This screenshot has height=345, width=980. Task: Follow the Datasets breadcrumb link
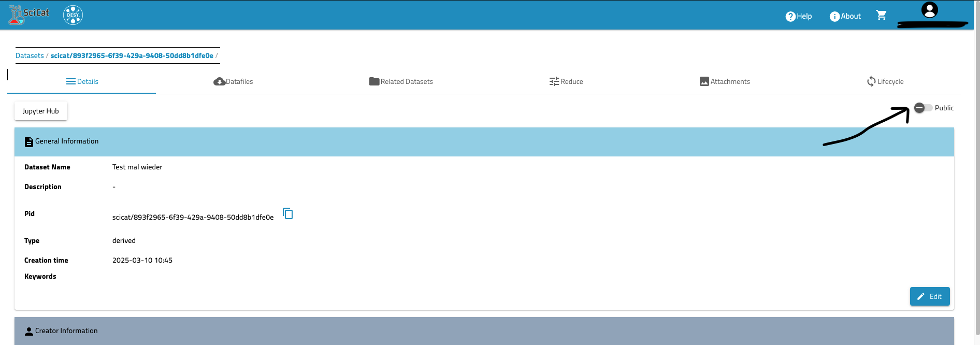point(30,56)
